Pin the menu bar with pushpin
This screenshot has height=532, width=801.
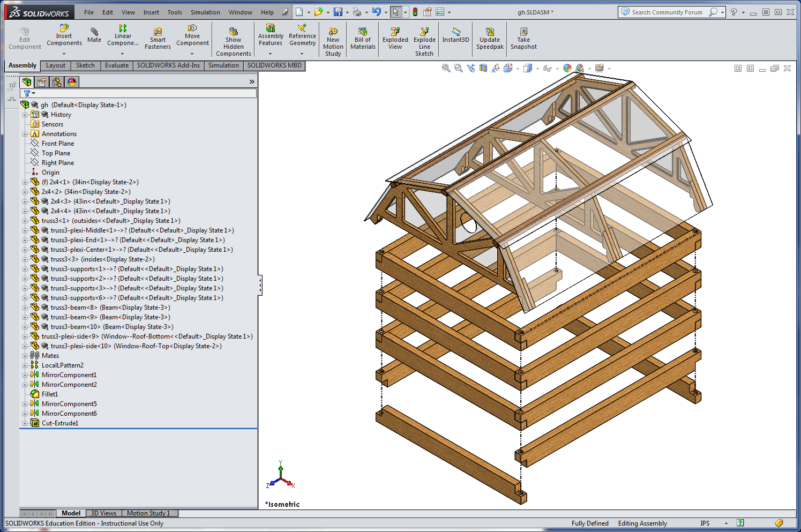(x=285, y=12)
